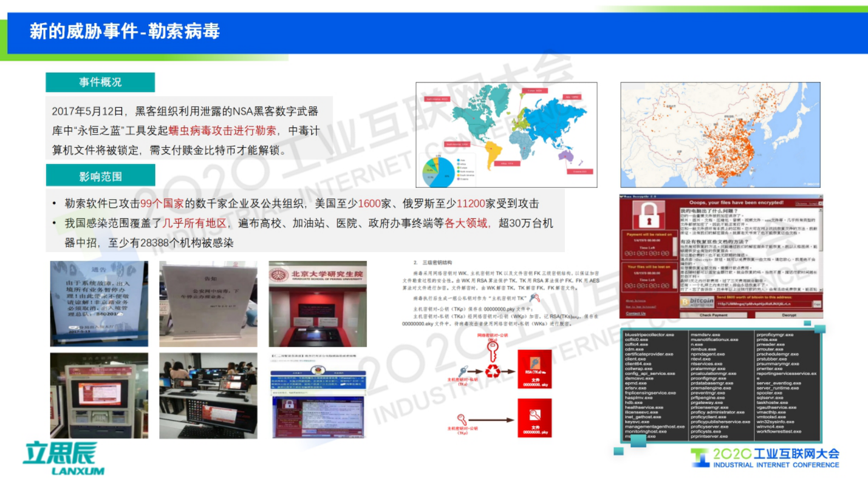Screen dimensions: 868x488
Task: Click the red number 1600
Action: point(369,204)
